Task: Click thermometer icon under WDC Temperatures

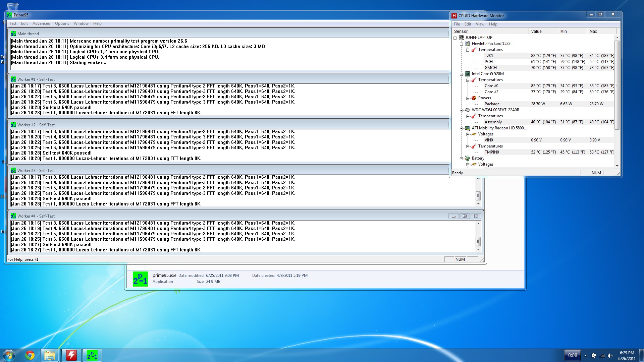Action: click(x=474, y=116)
